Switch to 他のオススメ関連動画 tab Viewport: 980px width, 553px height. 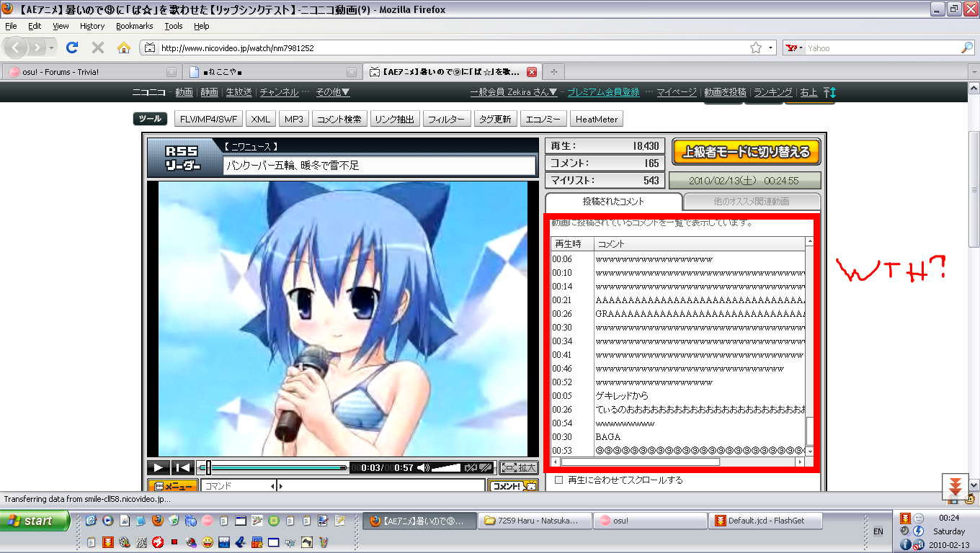click(x=752, y=202)
